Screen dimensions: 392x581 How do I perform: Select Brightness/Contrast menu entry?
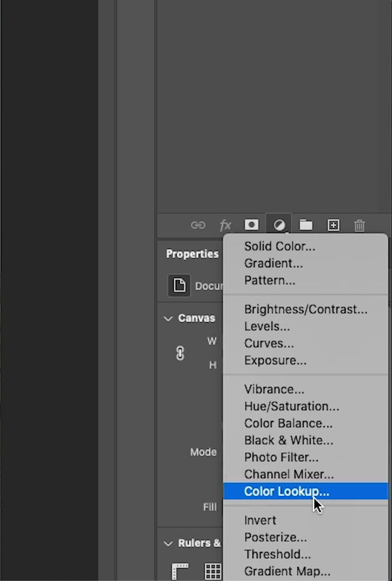(305, 309)
